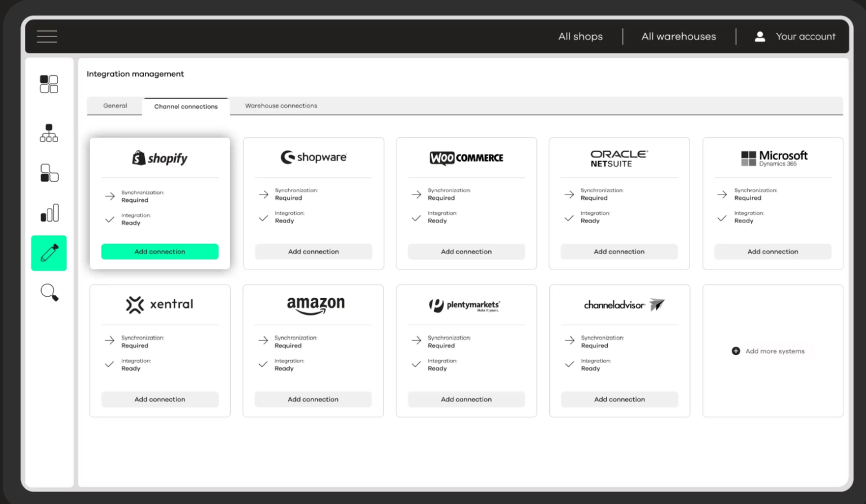
Task: Click Xentral's Integration Ready text
Action: click(x=136, y=365)
